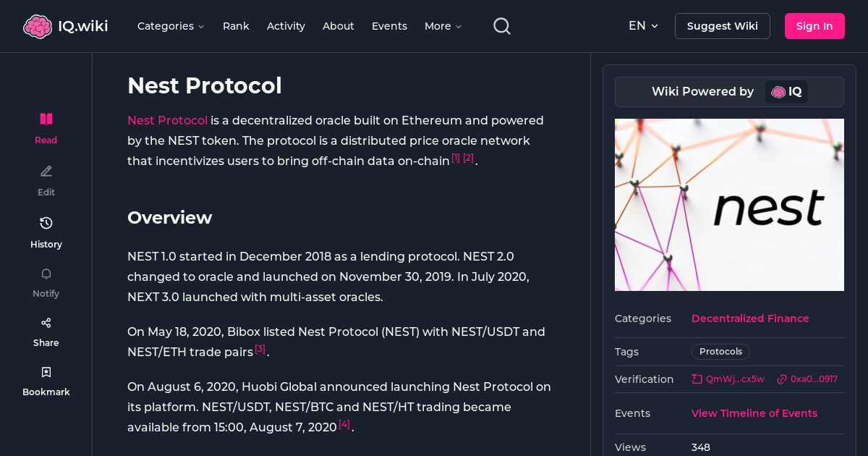
Task: Select the Protocols tag chip
Action: click(720, 352)
